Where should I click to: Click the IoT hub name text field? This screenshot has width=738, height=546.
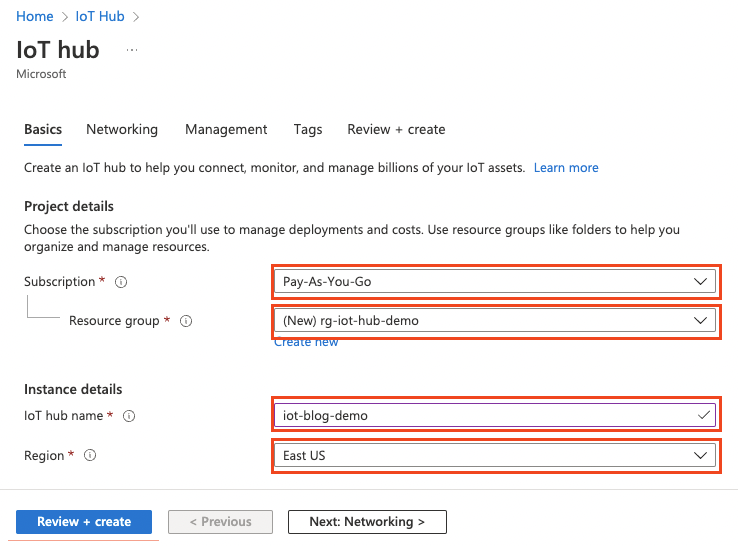tap(484, 415)
